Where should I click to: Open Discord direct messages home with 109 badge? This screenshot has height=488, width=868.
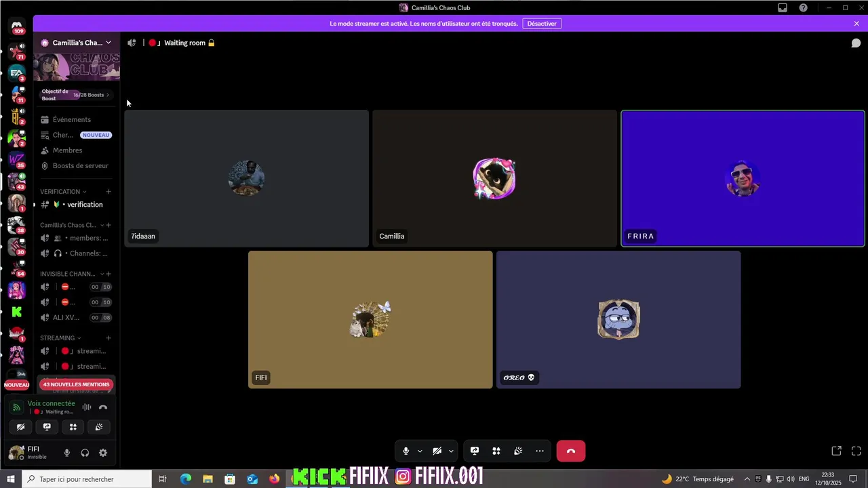(x=17, y=26)
